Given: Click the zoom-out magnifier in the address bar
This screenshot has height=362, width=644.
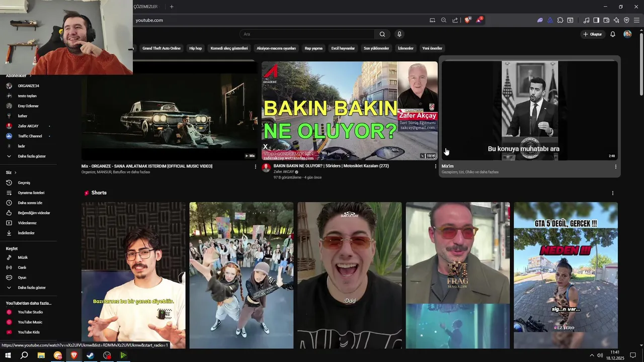Looking at the screenshot, I should 444,20.
